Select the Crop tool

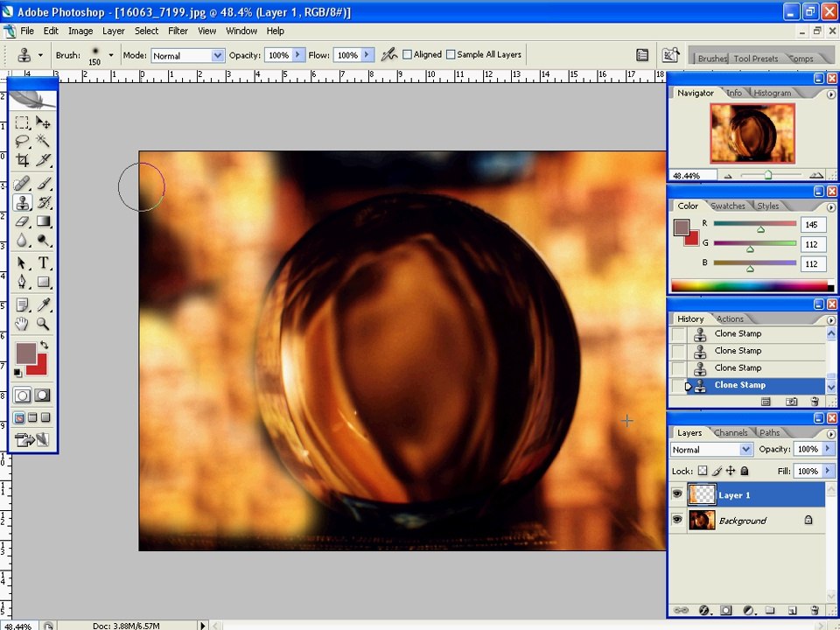22,159
